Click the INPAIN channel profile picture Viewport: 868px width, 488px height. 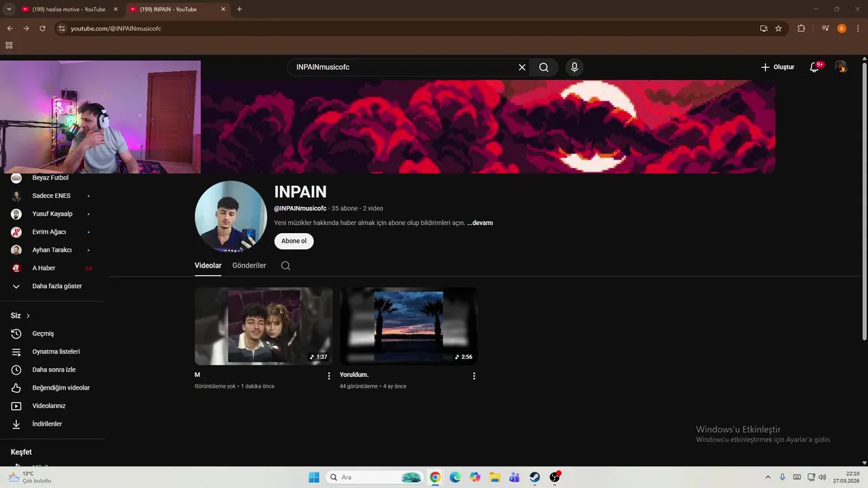(x=231, y=217)
